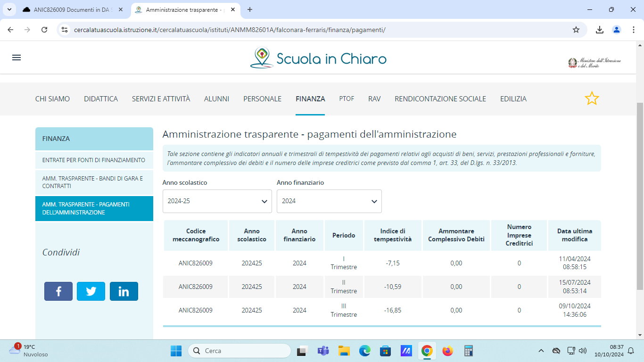
Task: Open Bandi di gara e contratti
Action: [x=94, y=182]
